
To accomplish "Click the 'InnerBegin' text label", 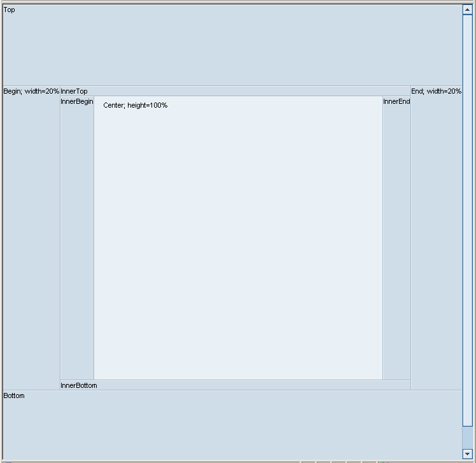I will (x=77, y=102).
